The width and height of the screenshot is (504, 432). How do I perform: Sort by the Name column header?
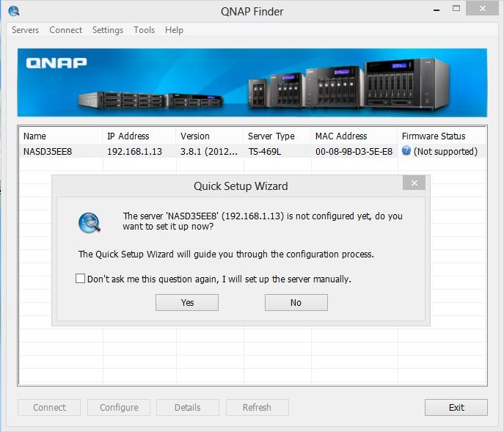tap(61, 136)
